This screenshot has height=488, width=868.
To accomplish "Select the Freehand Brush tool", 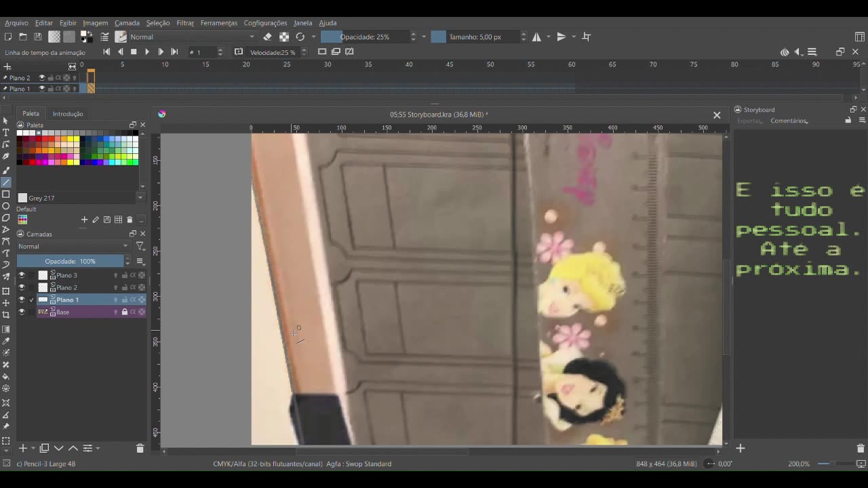I will [x=6, y=170].
